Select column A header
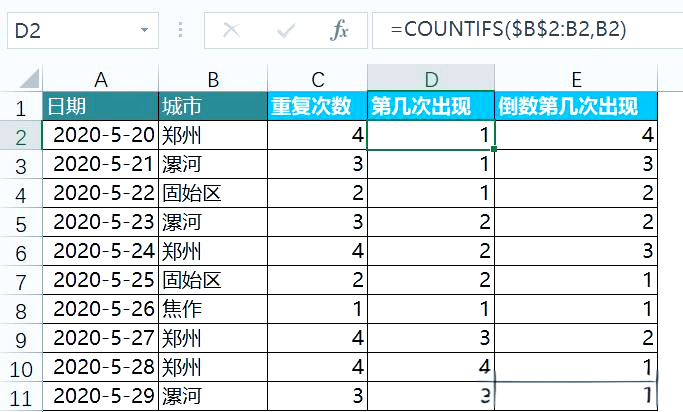 (101, 79)
